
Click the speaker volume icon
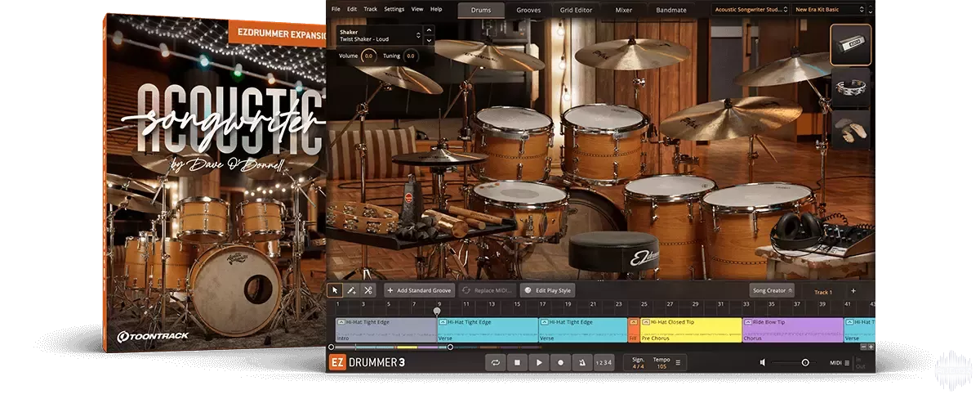(763, 362)
